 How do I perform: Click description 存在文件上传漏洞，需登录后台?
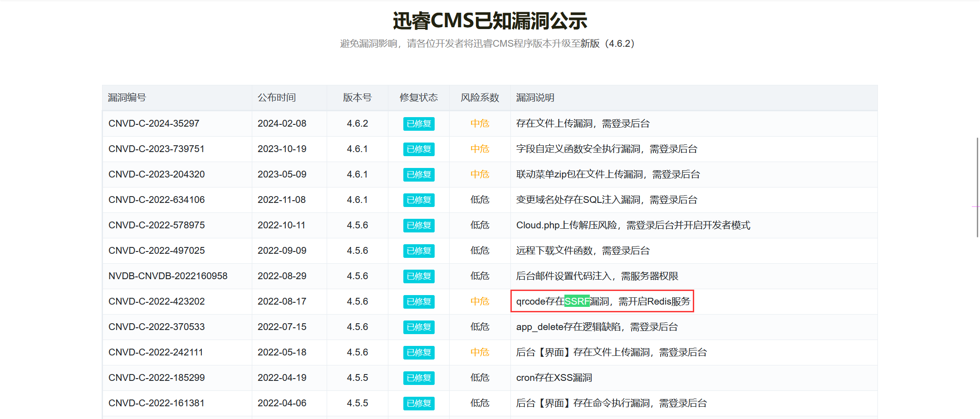pyautogui.click(x=583, y=123)
